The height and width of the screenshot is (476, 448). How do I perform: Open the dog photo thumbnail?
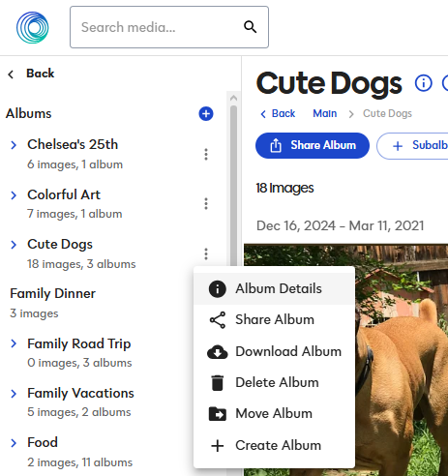tap(345, 360)
